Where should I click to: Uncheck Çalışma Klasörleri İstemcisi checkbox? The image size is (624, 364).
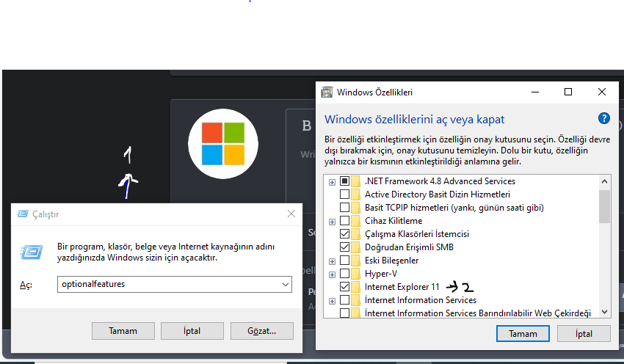pos(344,233)
